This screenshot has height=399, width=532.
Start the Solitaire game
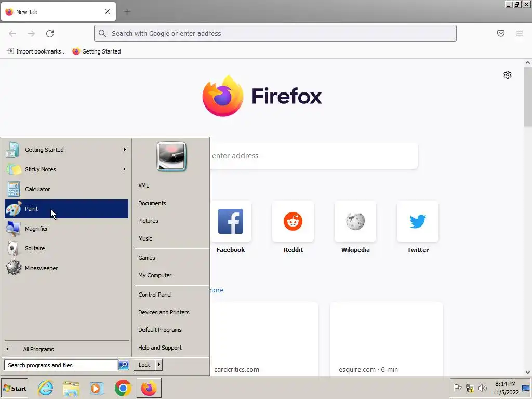pos(66,248)
